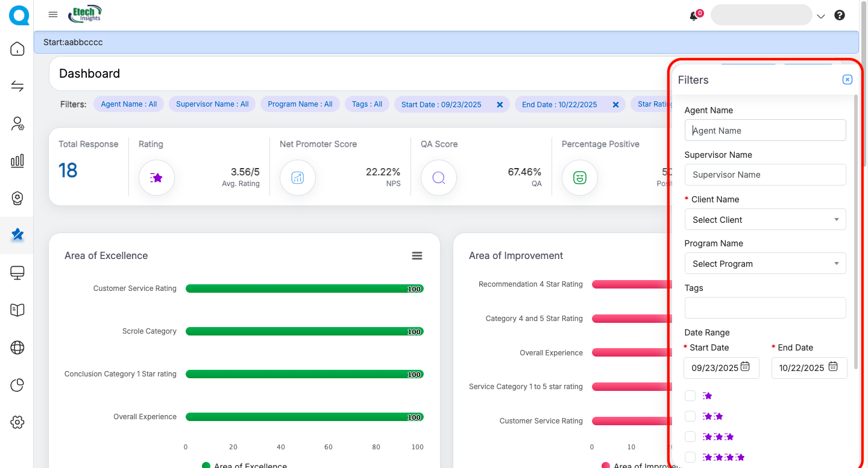
Task: Toggle the hamburger navigation menu
Action: [53, 14]
